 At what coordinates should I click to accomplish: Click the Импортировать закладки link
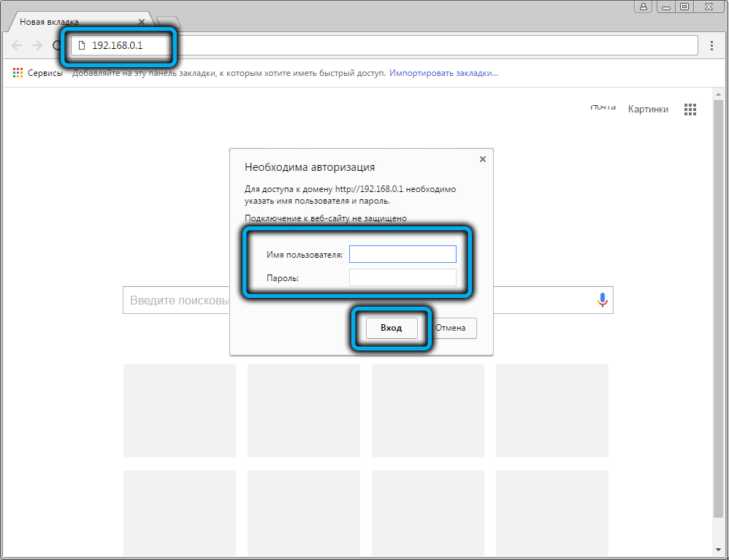tap(443, 73)
